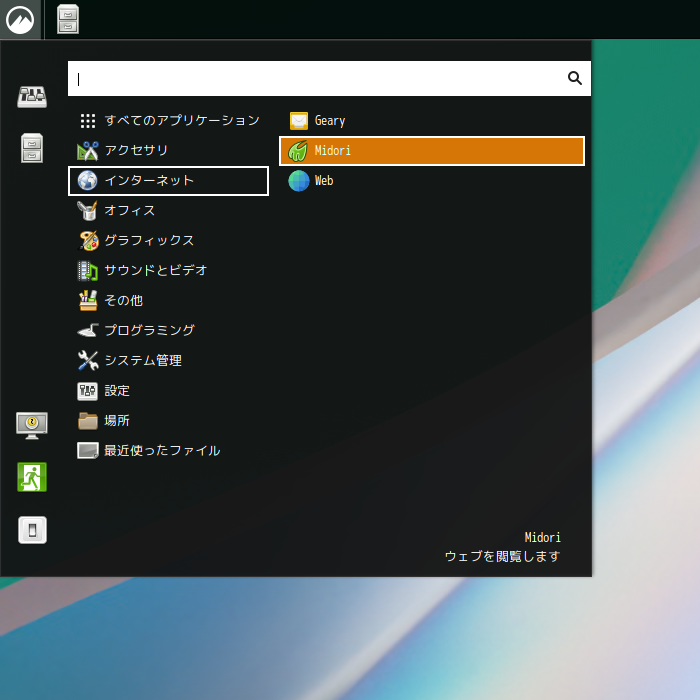Select インターネット category

168,181
